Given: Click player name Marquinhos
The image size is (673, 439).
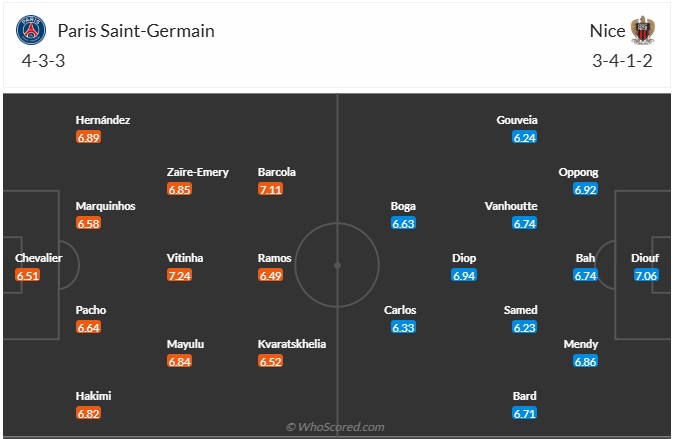Looking at the screenshot, I should 105,206.
